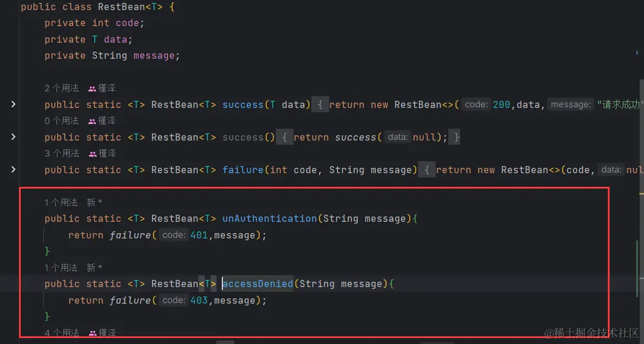This screenshot has height=344, width=644.
Task: Open the "4 个用法" usages hint
Action: (x=62, y=333)
